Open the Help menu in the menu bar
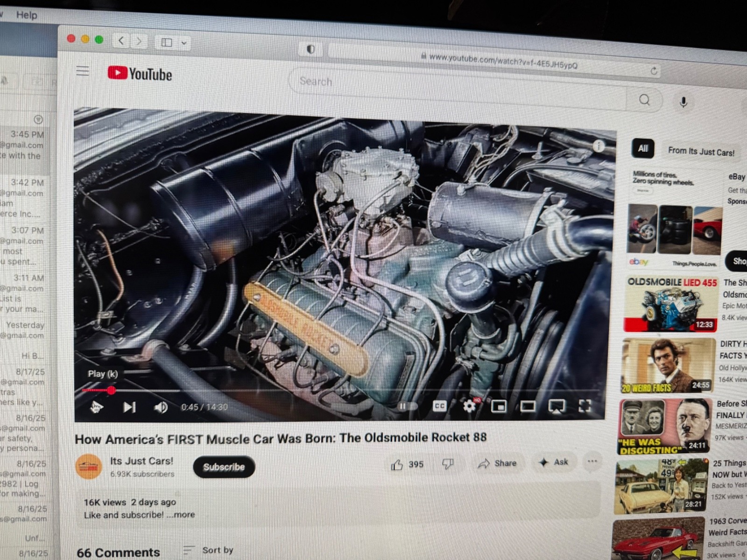 27,15
